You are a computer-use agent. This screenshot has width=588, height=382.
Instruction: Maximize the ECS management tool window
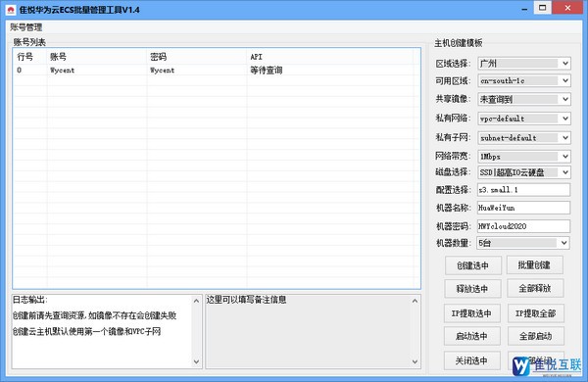(x=543, y=8)
